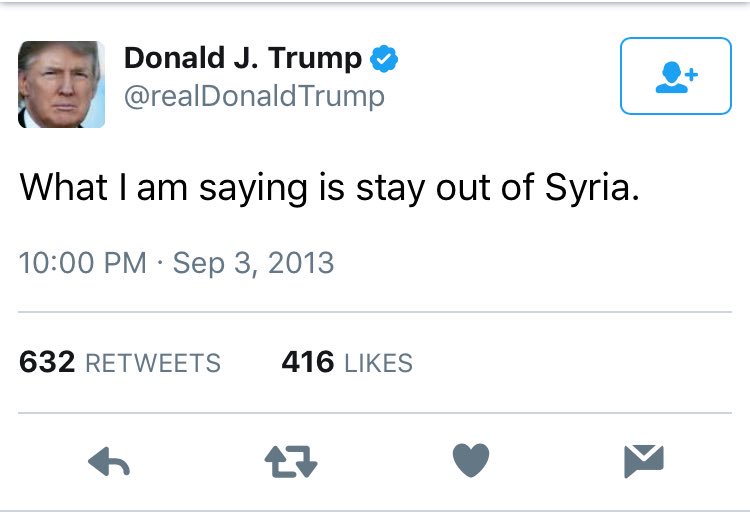Go to the @realDonaldTrump handle
The image size is (750, 525).
[254, 96]
